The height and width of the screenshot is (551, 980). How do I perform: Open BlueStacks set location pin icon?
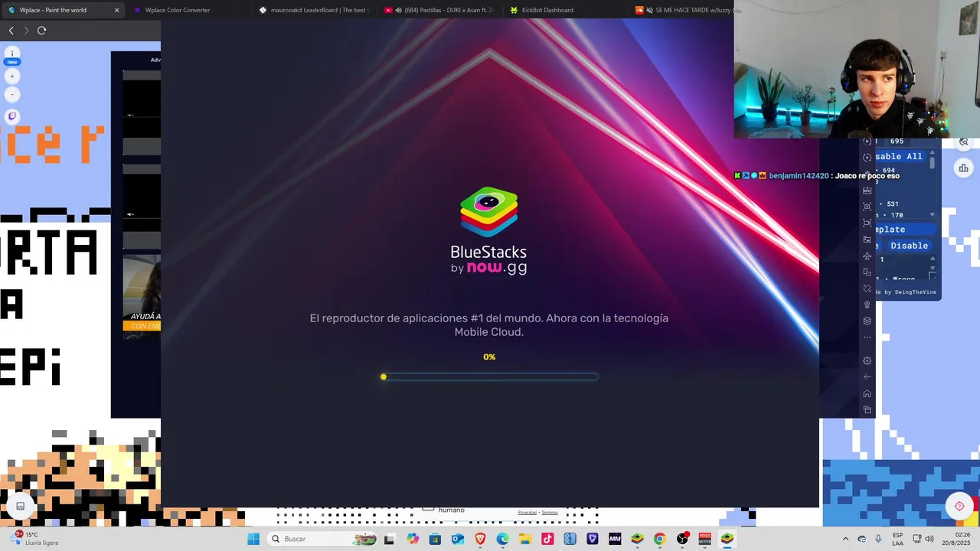[867, 305]
